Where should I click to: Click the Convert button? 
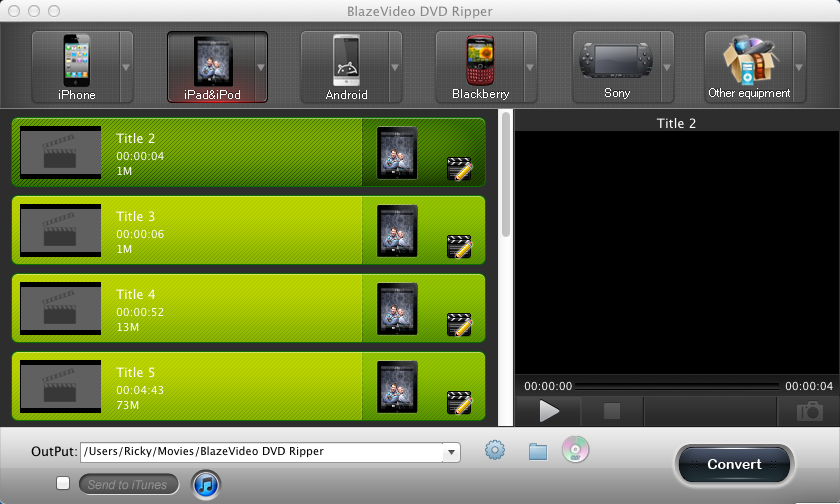[734, 464]
